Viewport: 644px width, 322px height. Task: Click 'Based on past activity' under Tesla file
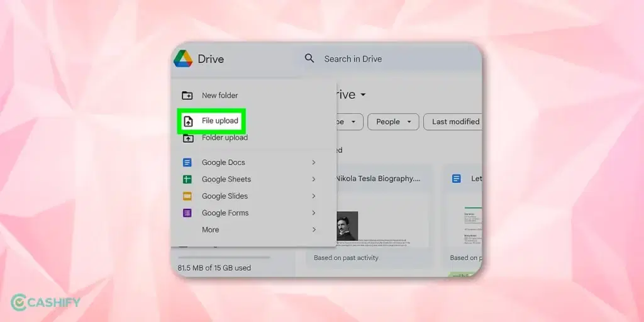coord(347,258)
